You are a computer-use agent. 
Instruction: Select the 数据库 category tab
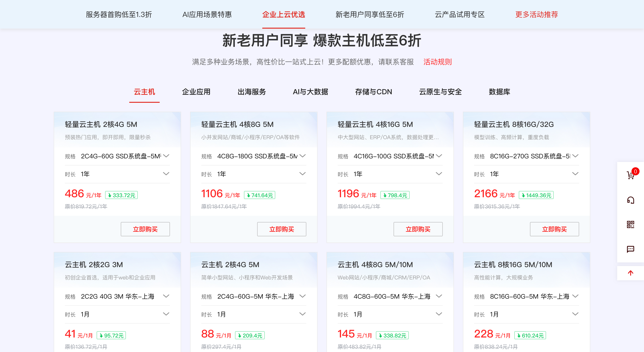(499, 92)
